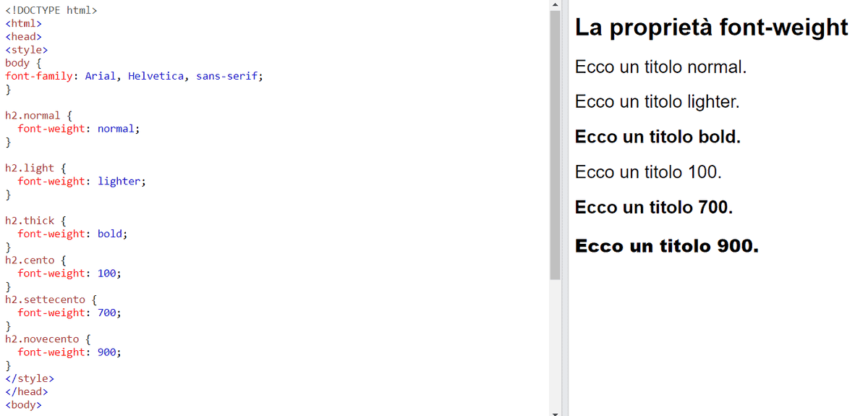This screenshot has height=416, width=868.
Task: Click the font-family Arial, Helvetica declaration line
Action: pyautogui.click(x=135, y=76)
